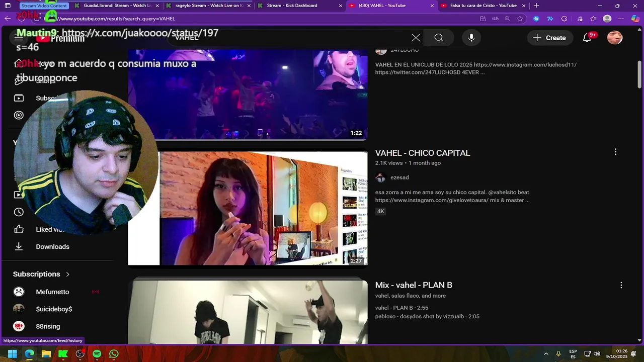The height and width of the screenshot is (362, 644).
Task: Open the Mix - vahel - PLAN B thumbnail
Action: [248, 312]
